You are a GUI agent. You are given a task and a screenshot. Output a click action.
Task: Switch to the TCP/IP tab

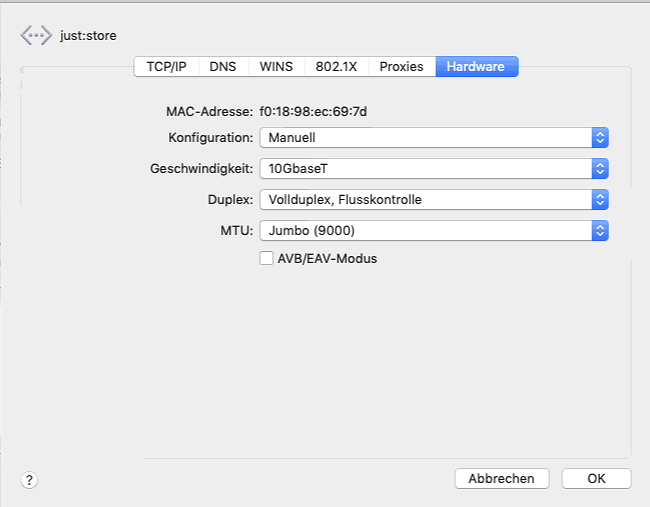pyautogui.click(x=167, y=66)
